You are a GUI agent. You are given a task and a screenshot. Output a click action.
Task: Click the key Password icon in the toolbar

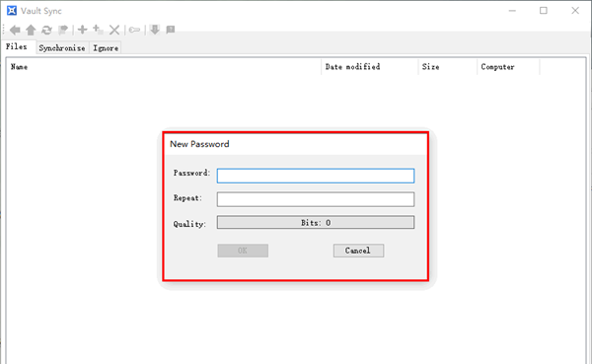pyautogui.click(x=134, y=30)
